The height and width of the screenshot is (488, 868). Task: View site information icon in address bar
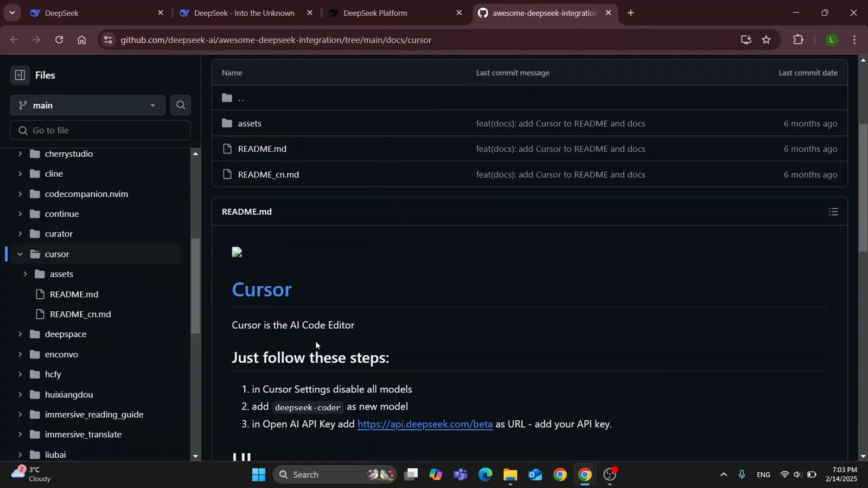[x=108, y=40]
